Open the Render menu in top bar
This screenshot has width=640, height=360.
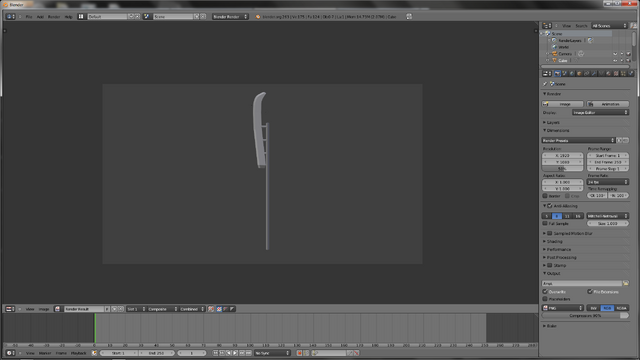[54, 17]
